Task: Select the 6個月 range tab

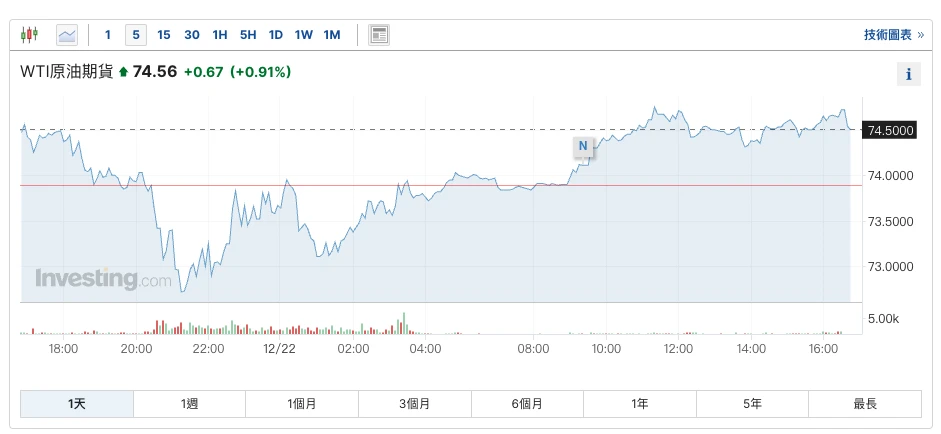Action: point(527,404)
